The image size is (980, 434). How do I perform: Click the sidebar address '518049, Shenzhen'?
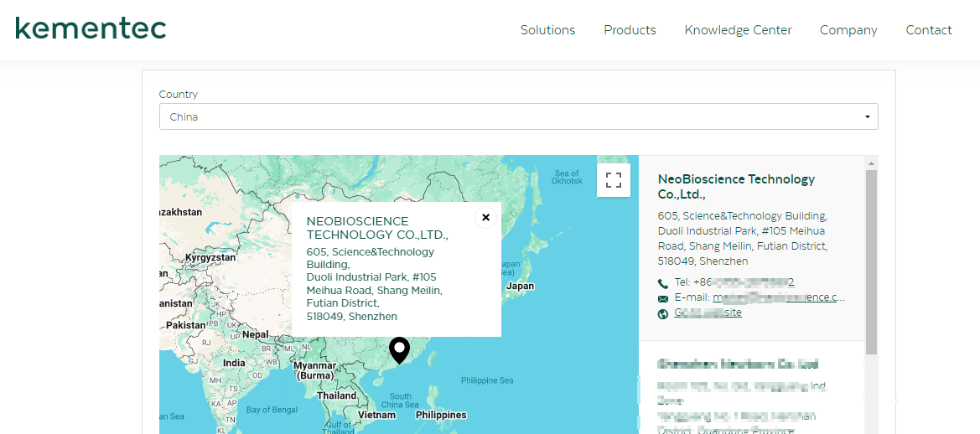[x=703, y=261]
